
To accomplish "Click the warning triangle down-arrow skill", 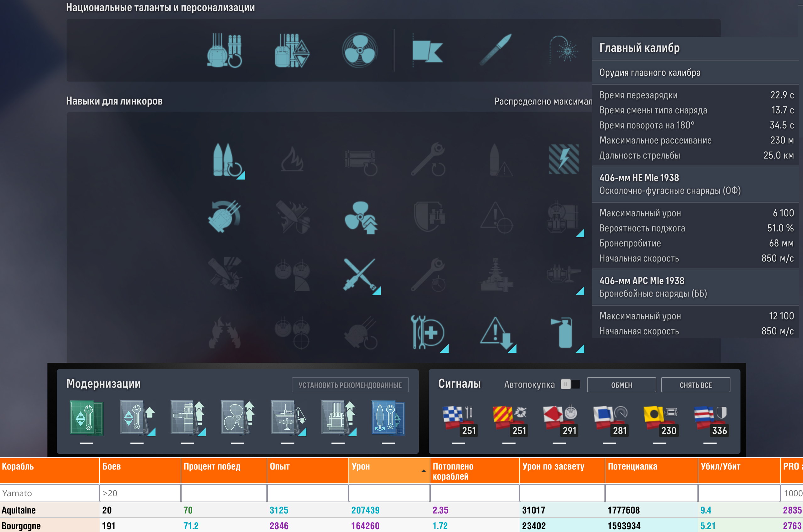I will (x=496, y=332).
